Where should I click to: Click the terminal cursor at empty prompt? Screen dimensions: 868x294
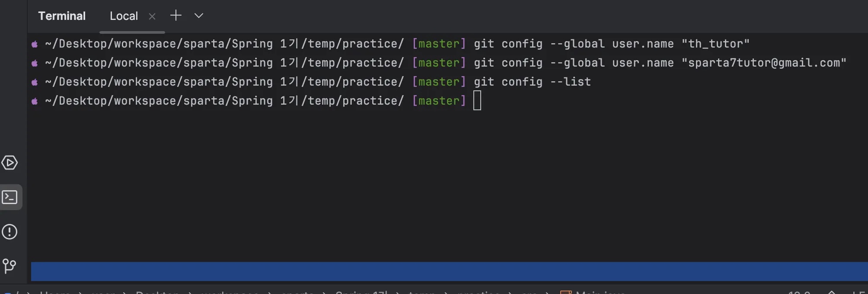click(x=477, y=101)
